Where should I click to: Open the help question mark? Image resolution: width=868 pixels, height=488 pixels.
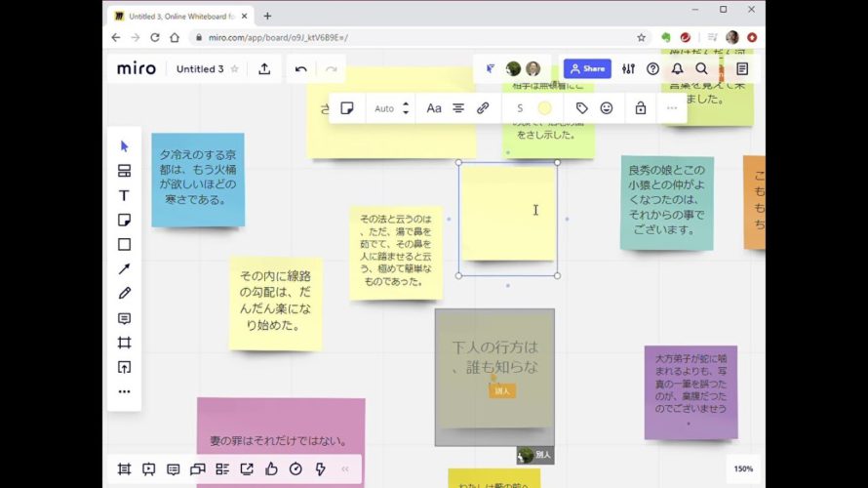pyautogui.click(x=652, y=68)
